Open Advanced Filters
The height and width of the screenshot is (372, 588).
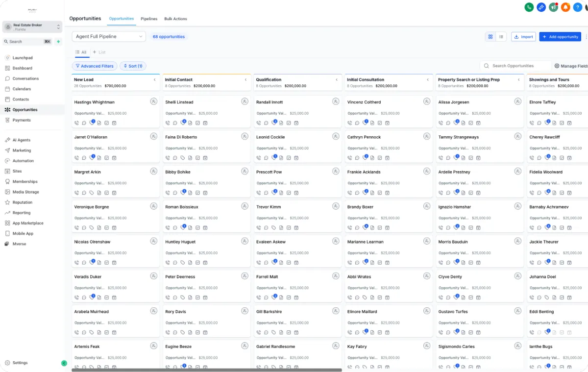pyautogui.click(x=95, y=66)
